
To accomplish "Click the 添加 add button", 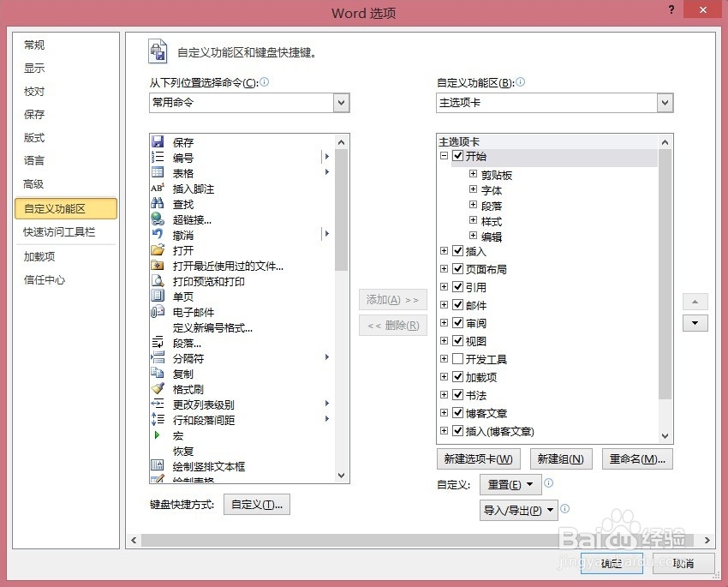I will pos(392,300).
